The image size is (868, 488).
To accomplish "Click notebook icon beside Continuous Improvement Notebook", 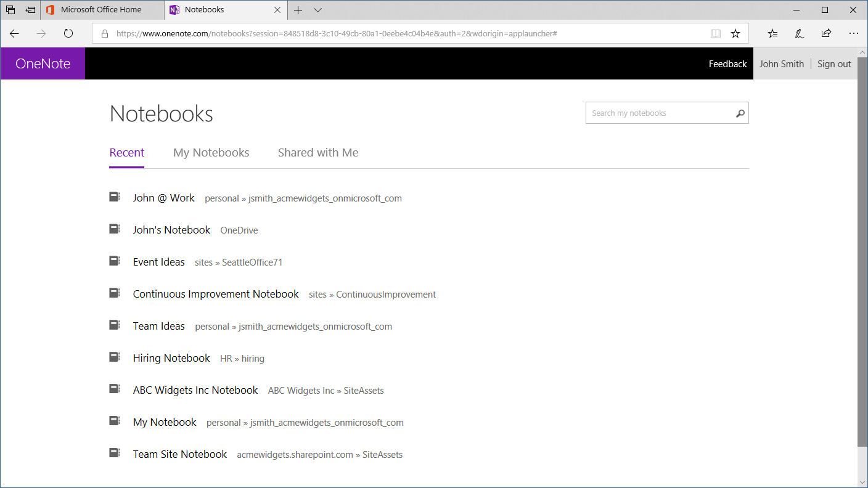I will click(114, 293).
